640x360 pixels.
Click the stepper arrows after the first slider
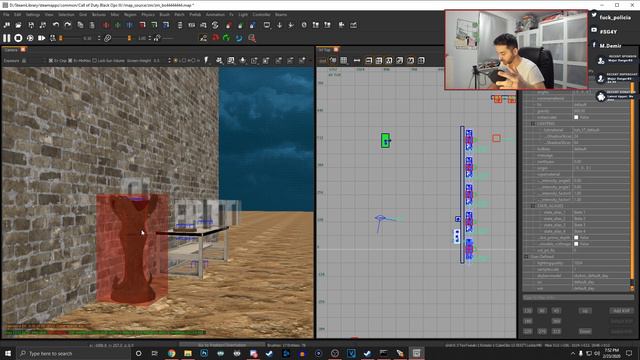coord(99,38)
